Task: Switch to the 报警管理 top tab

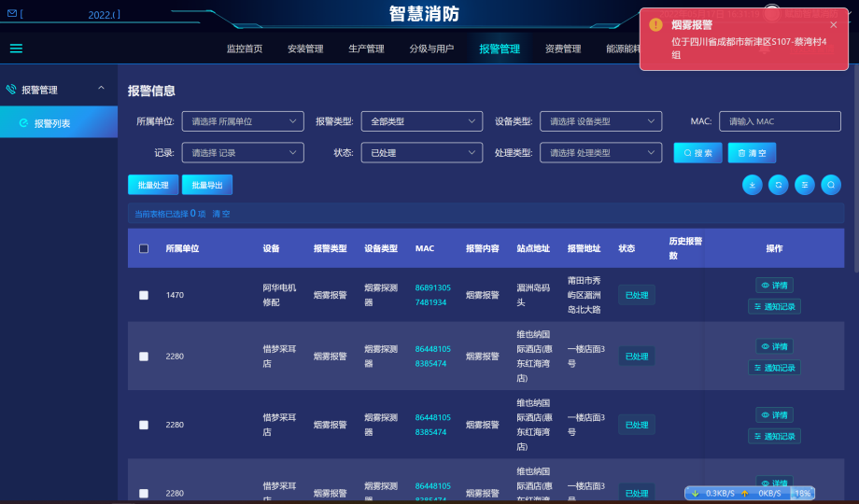Action: 500,49
